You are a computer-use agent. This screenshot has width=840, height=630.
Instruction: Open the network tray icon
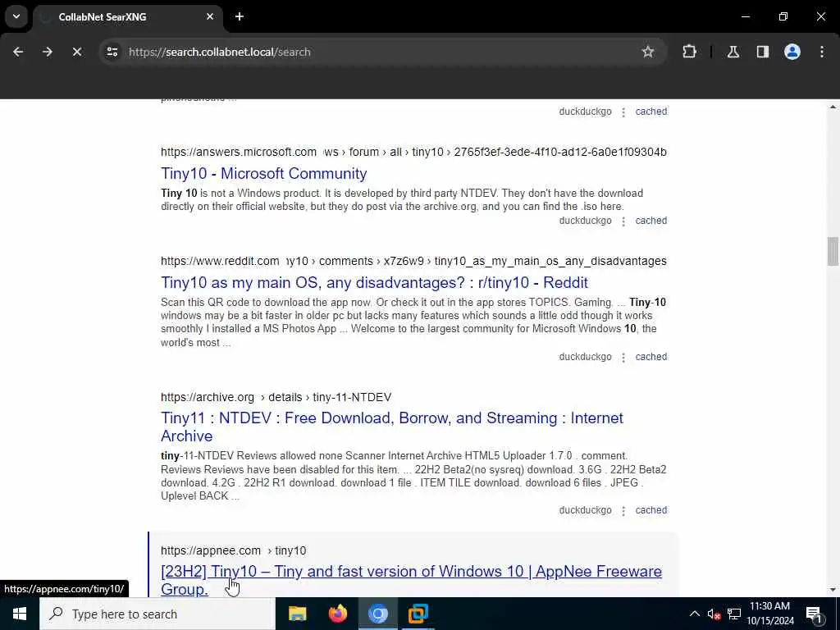coord(734,614)
